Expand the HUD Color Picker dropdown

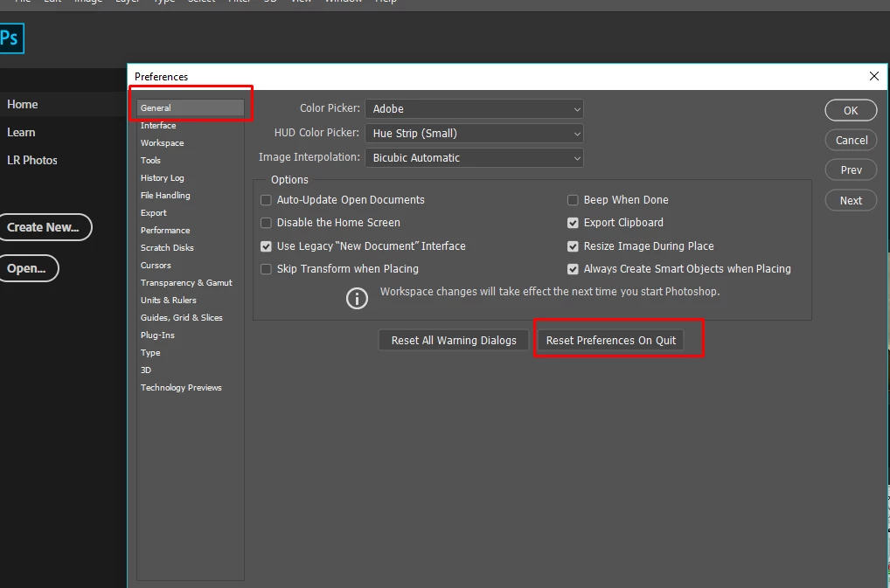[474, 134]
